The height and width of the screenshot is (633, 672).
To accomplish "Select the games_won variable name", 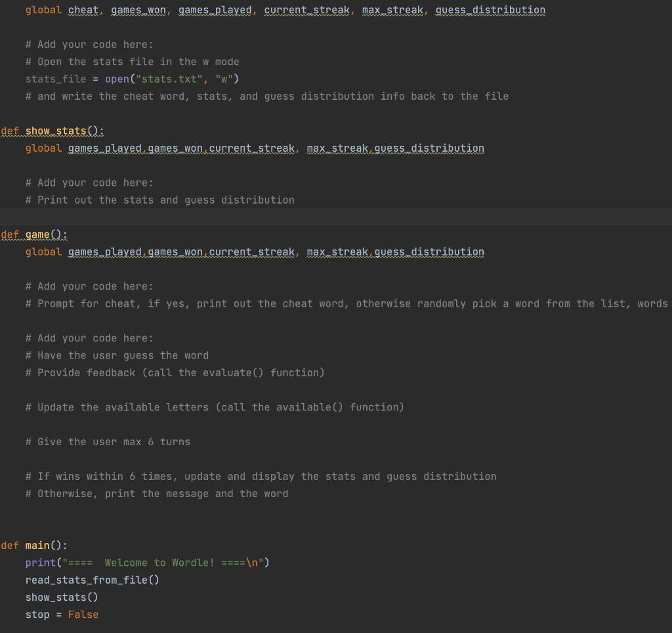I will click(137, 9).
